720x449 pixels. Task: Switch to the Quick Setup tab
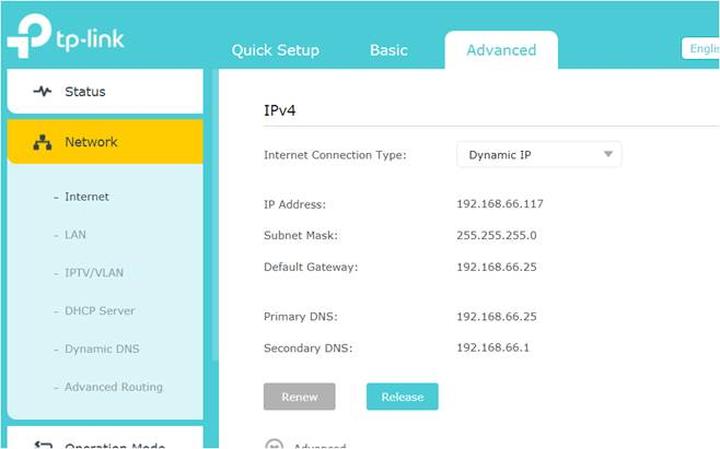[275, 50]
